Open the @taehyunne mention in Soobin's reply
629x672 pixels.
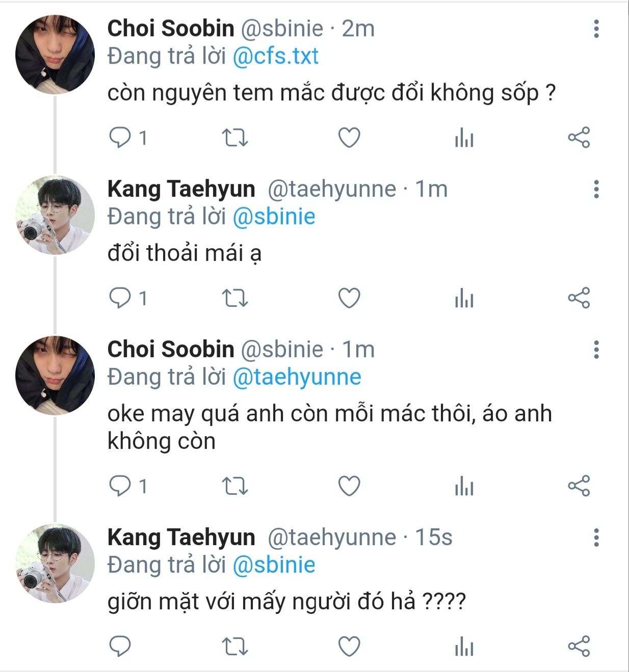click(297, 377)
